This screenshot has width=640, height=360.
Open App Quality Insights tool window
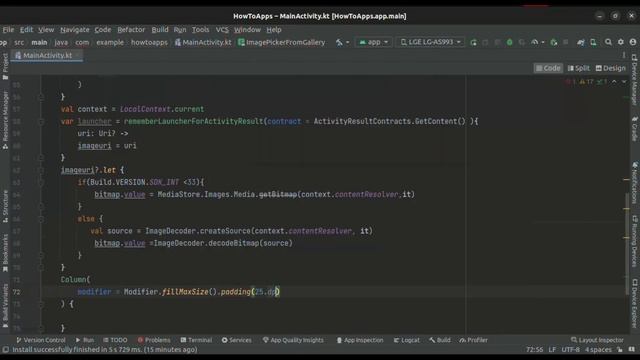coord(293,340)
